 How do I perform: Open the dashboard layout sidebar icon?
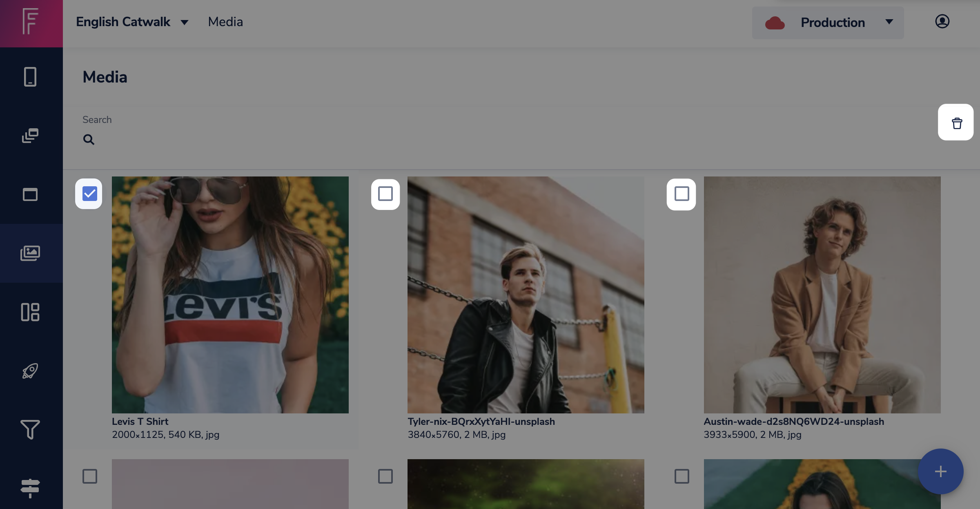[x=30, y=312]
